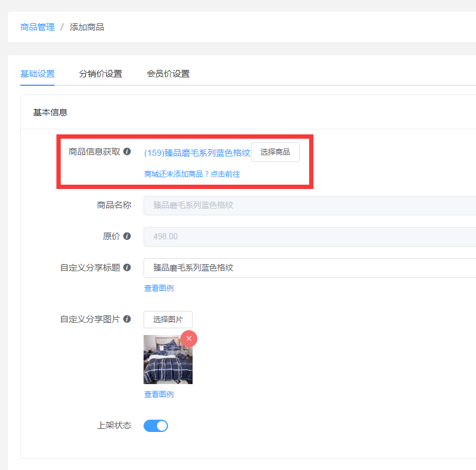Toggle the 上架状态 switch

click(156, 426)
